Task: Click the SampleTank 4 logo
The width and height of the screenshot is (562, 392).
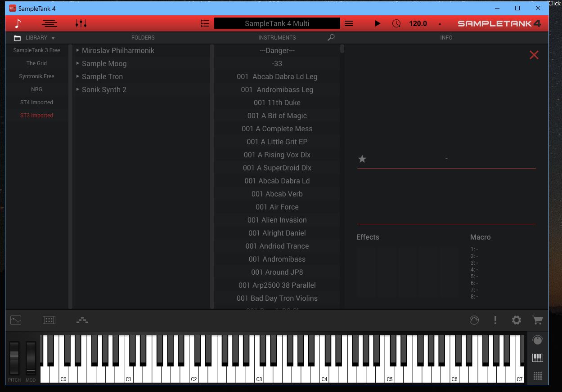Action: [499, 23]
